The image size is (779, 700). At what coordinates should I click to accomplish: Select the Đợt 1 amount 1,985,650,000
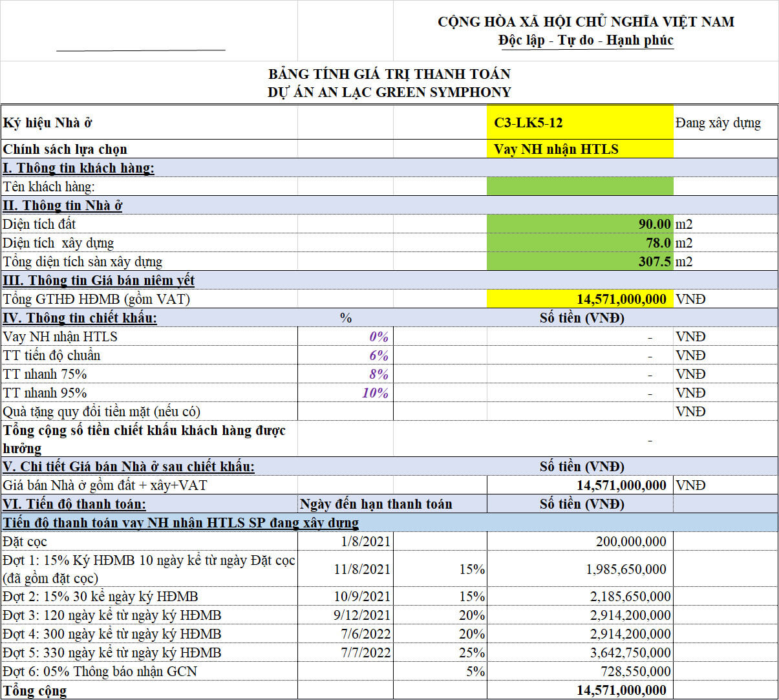click(x=579, y=569)
